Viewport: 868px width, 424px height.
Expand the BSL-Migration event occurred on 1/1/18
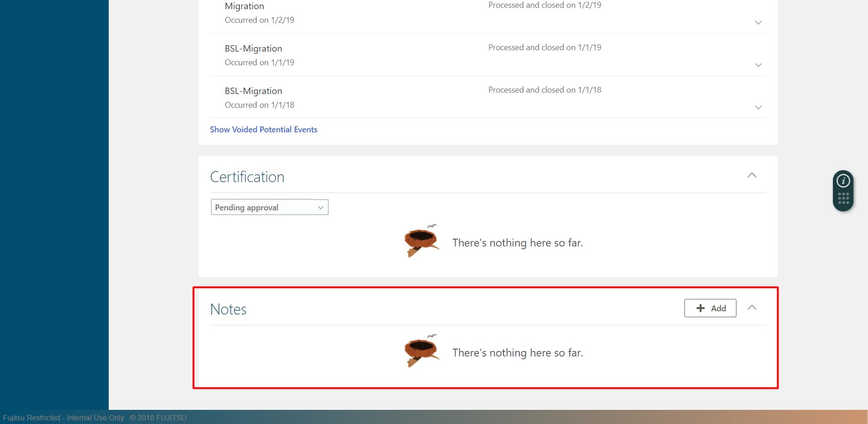pos(758,107)
